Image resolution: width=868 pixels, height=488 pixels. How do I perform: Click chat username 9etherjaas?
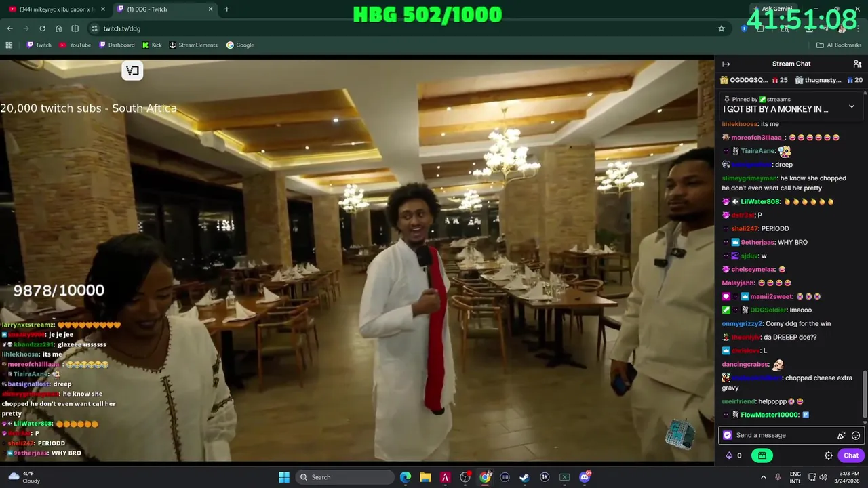[757, 242]
